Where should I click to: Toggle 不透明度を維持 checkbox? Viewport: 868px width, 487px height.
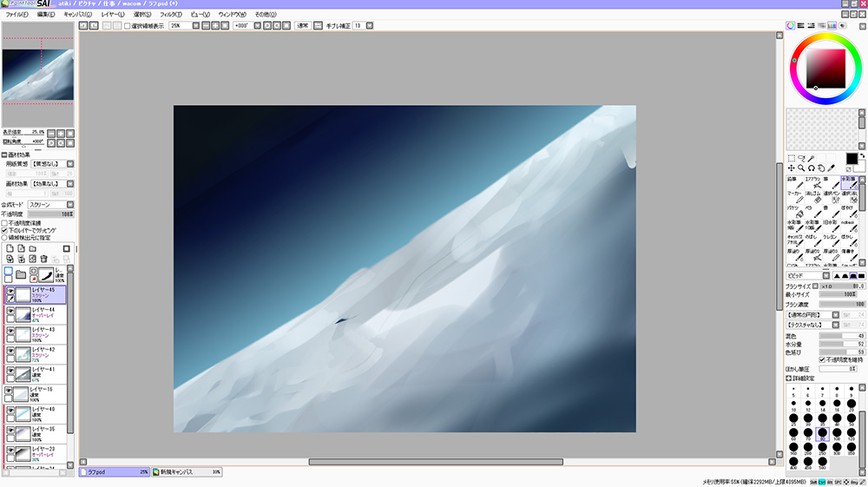click(x=822, y=359)
